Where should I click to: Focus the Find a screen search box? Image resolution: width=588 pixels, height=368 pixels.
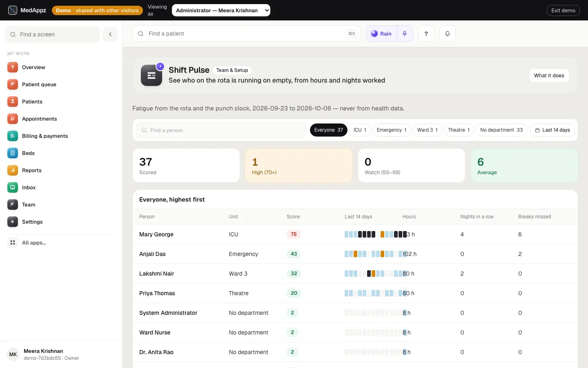pos(52,34)
